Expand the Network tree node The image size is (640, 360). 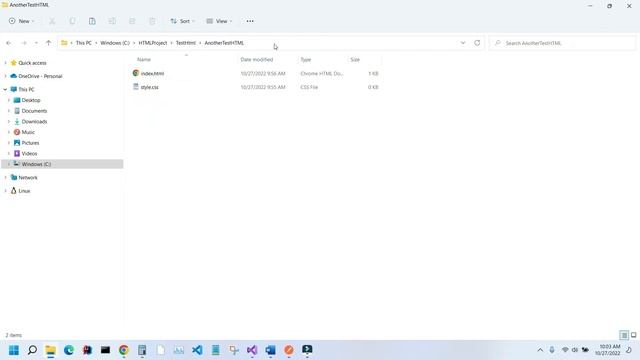tap(5, 178)
